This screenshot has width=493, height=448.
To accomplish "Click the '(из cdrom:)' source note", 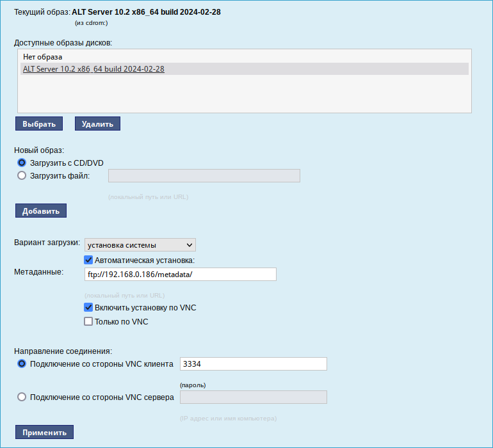I will (x=91, y=23).
